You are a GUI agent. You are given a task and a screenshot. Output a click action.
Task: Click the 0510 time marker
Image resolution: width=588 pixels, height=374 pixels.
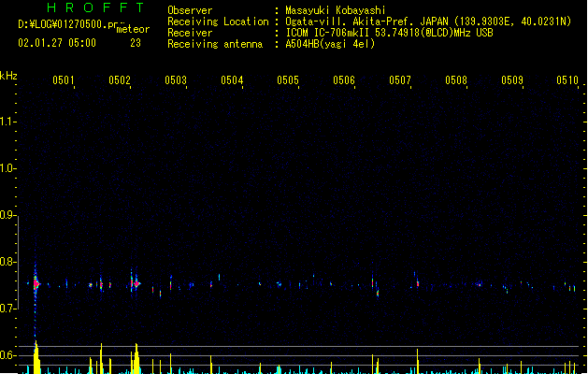[567, 79]
